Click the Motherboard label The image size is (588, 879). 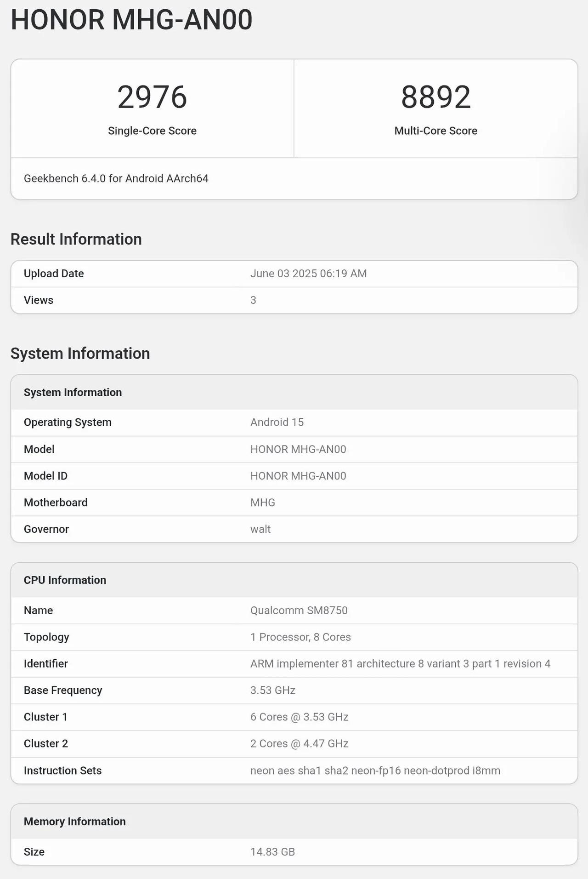pos(56,502)
